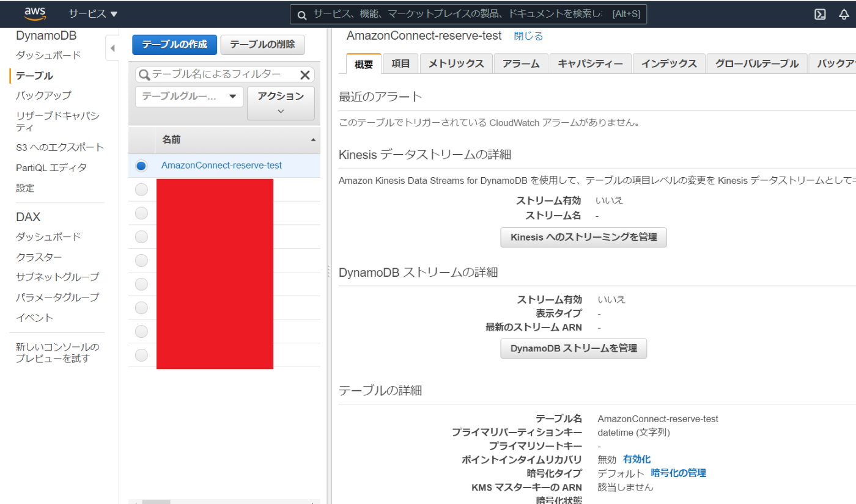The image size is (856, 504).
Task: Open 設定 in sidebar
Action: click(25, 188)
